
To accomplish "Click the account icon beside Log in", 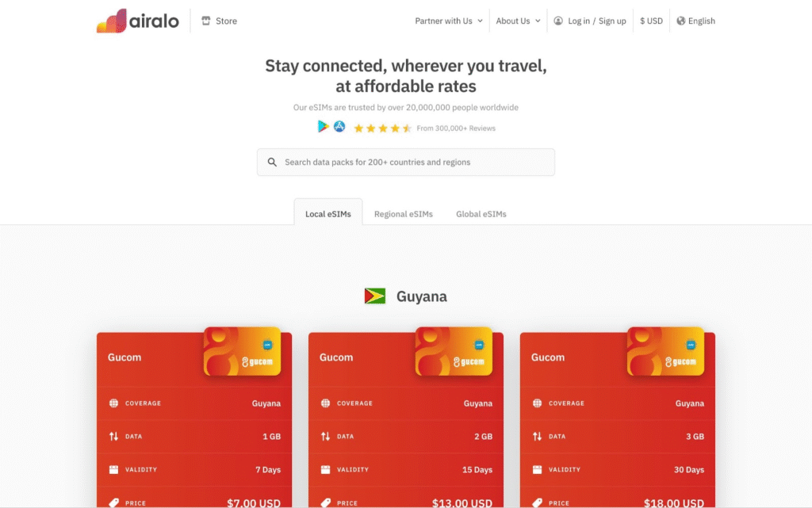I will pyautogui.click(x=557, y=21).
